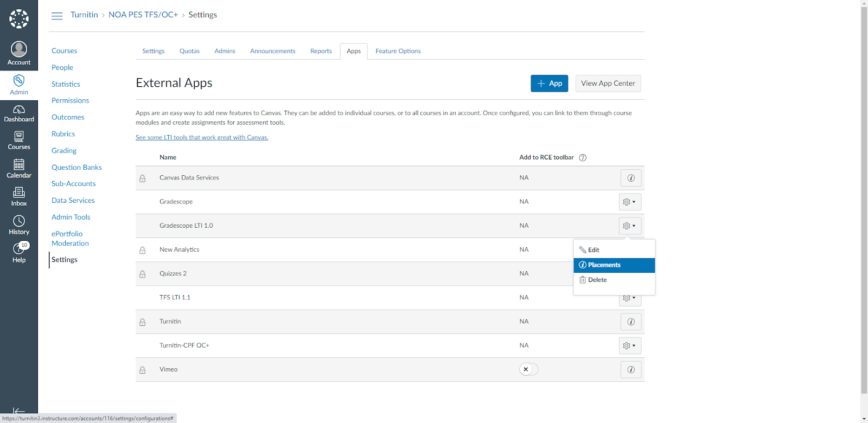Viewport: 868px width, 423px height.
Task: Click 'Add to RCE toolbar' column header
Action: [546, 157]
